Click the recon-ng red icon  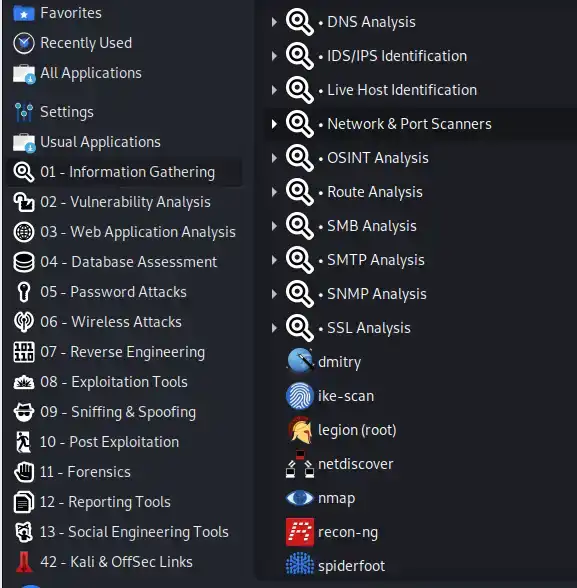(300, 532)
